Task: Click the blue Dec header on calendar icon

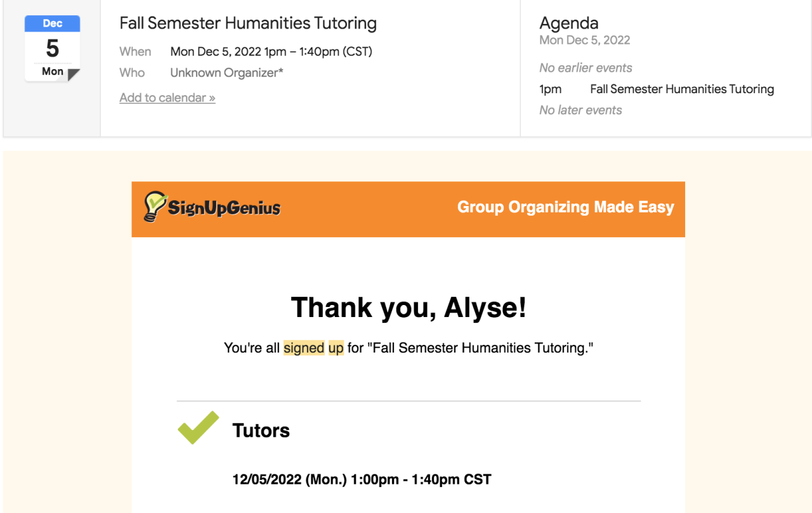Action: [x=53, y=23]
